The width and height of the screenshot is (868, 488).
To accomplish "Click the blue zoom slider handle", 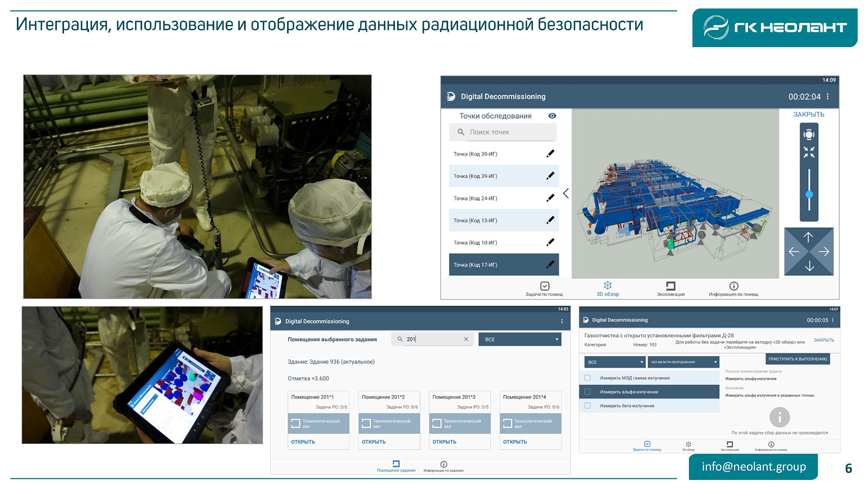I will [809, 194].
